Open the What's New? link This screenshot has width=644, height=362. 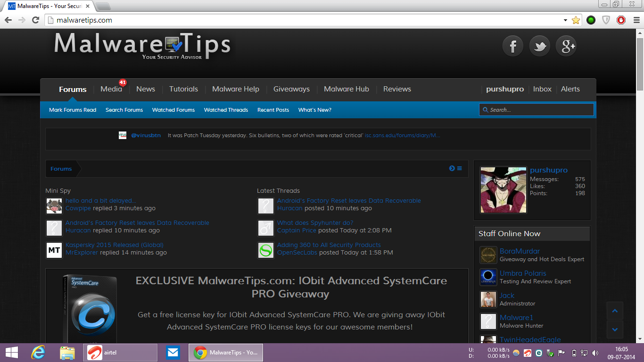(x=315, y=110)
